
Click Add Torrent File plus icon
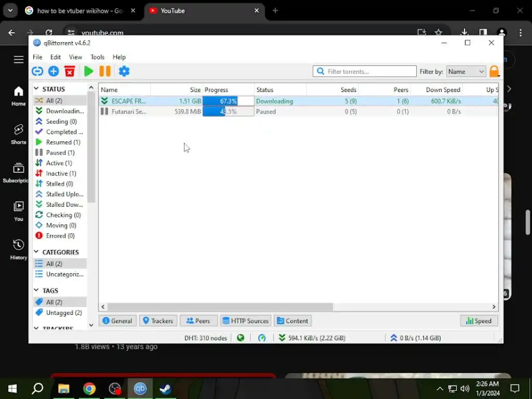[x=54, y=71]
